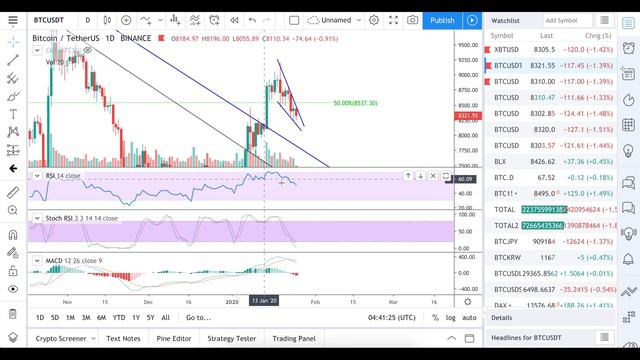The height and width of the screenshot is (360, 640).
Task: Toggle visibility eye of main chart indicator
Action: (87, 50)
